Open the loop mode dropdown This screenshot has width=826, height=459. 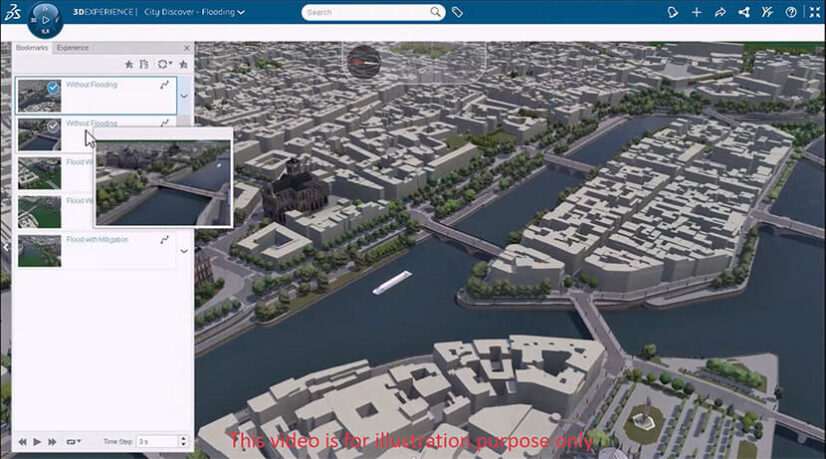tap(73, 440)
